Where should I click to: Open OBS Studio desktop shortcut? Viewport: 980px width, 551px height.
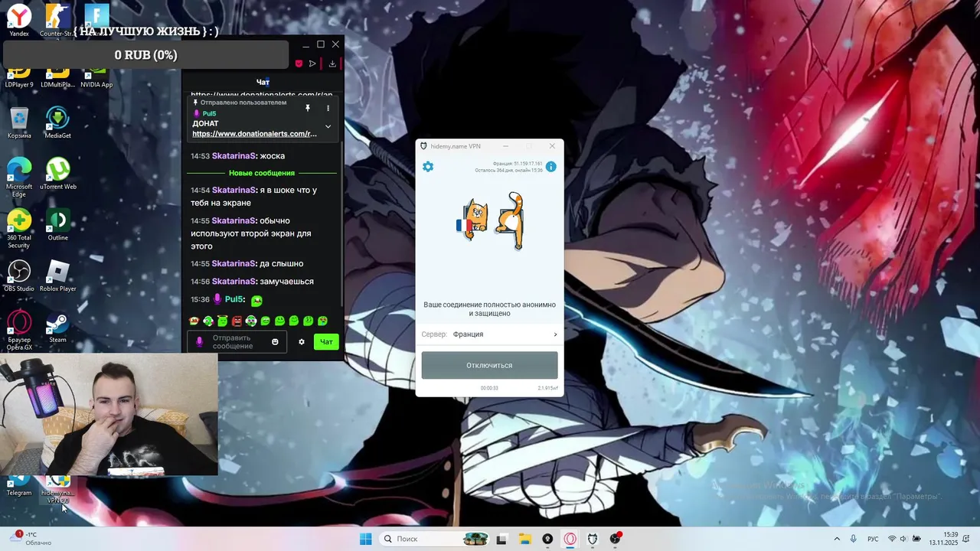(19, 276)
